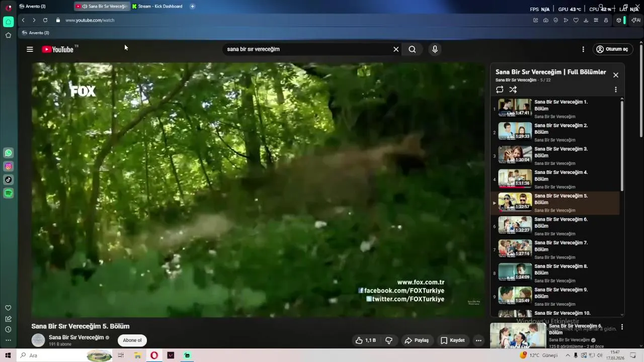The image size is (644, 362).
Task: Go back in browser history
Action: coord(23,20)
